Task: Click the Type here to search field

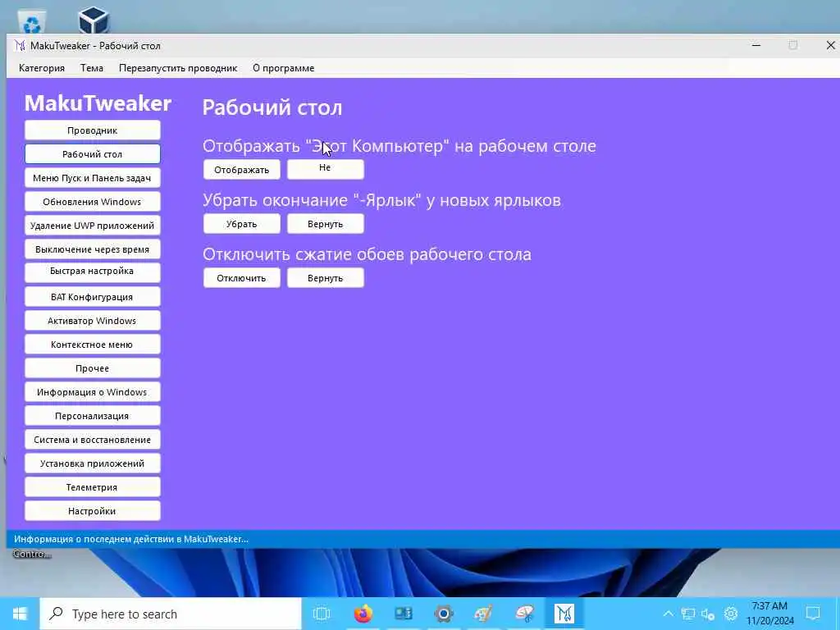Action: (x=171, y=614)
